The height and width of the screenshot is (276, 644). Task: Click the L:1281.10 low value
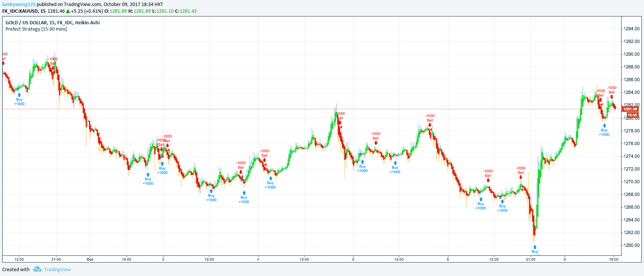click(163, 11)
